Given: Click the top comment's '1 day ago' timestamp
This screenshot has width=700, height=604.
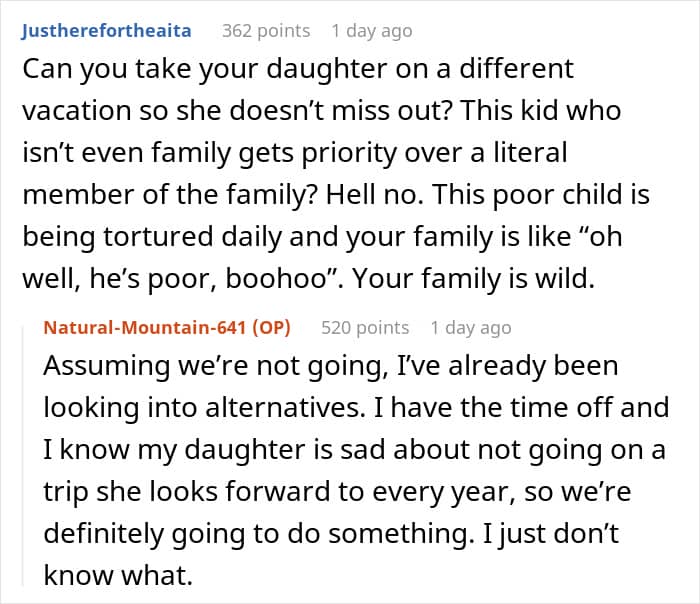Looking at the screenshot, I should click(x=371, y=31).
